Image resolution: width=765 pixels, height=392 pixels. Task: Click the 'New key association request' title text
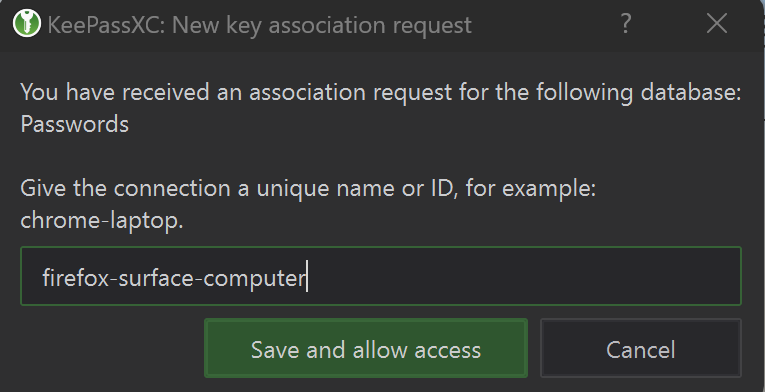click(x=322, y=25)
